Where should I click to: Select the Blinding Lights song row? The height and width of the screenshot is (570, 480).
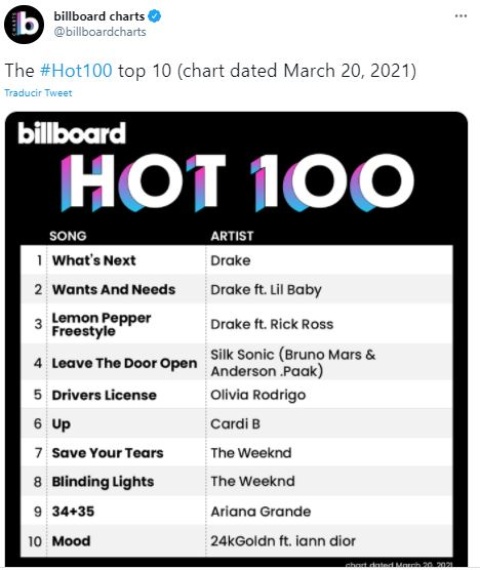(x=236, y=482)
